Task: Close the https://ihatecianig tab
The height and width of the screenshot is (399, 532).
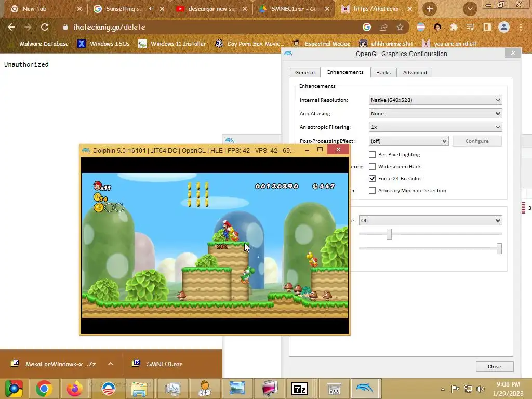Action: pos(410,9)
